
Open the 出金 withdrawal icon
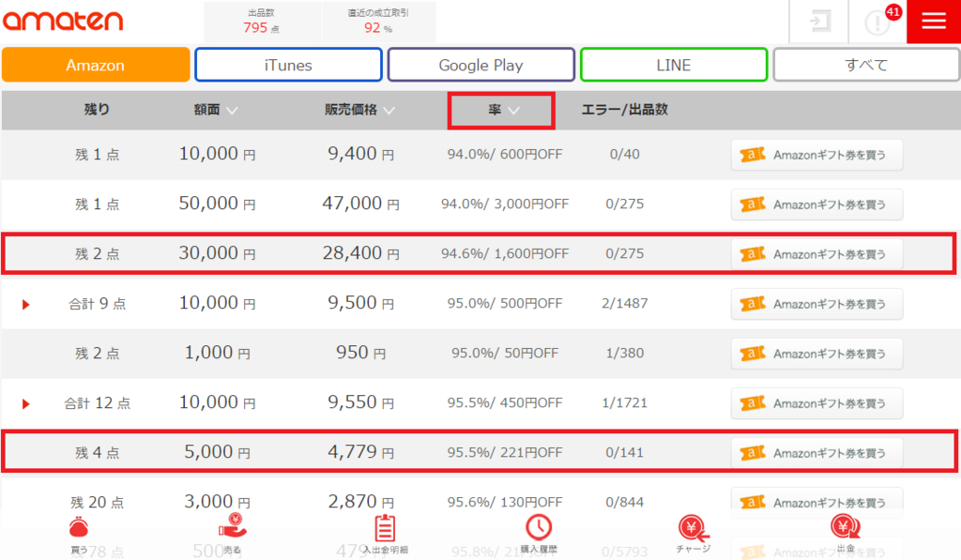(846, 527)
